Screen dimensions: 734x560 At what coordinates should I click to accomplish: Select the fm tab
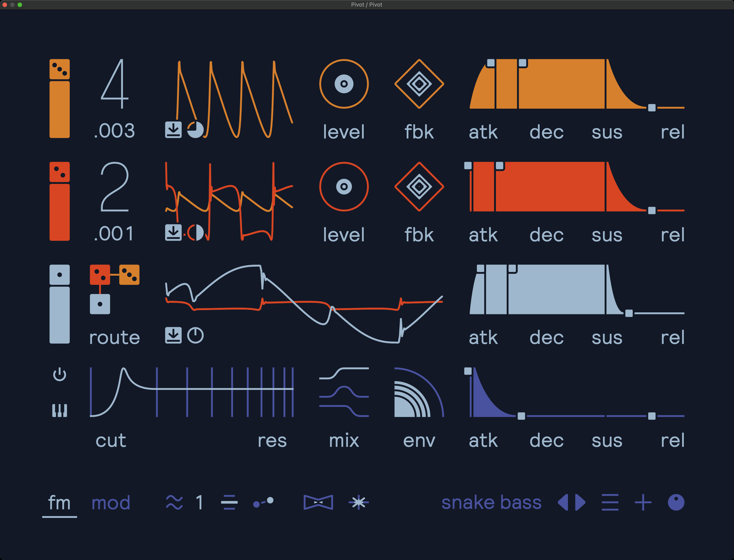coord(59,503)
